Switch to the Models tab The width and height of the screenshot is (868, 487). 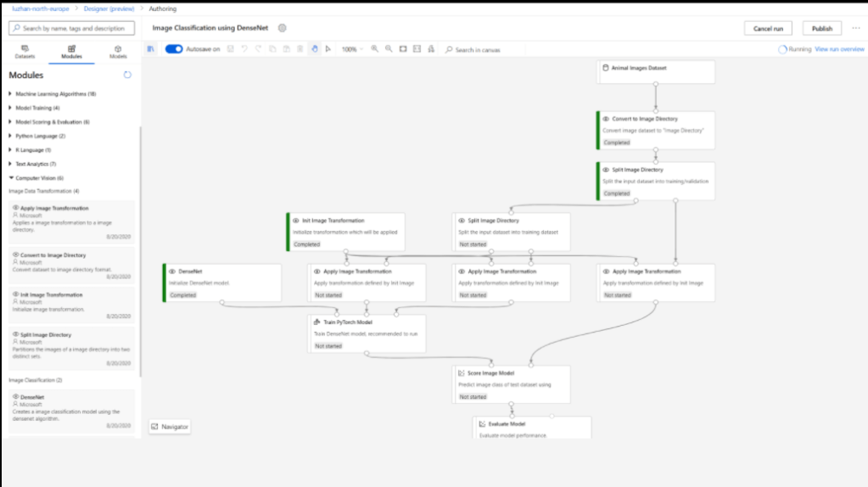point(118,52)
